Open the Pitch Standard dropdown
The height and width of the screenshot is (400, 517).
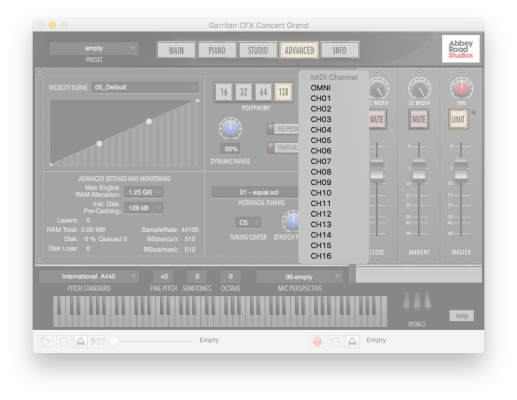tap(89, 276)
